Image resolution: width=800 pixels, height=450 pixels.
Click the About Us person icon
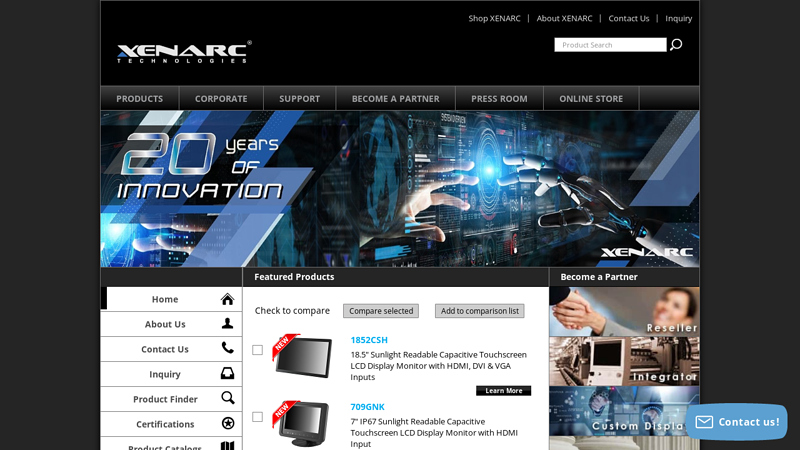(228, 323)
